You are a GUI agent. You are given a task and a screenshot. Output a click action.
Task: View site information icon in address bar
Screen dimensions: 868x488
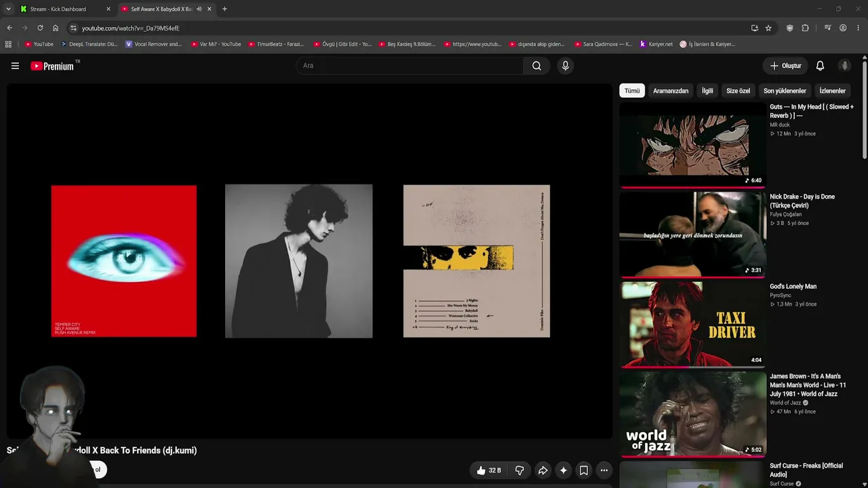click(73, 28)
